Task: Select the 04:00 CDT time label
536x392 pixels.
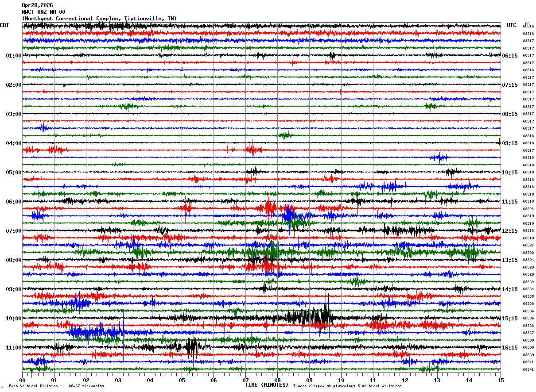Action: 14,143
